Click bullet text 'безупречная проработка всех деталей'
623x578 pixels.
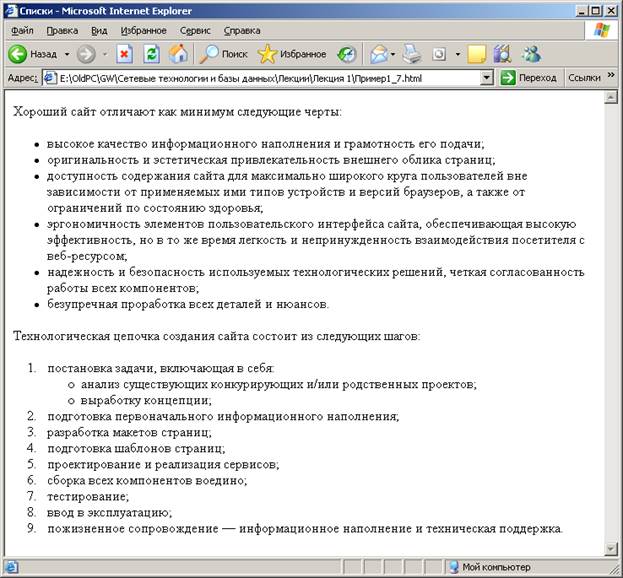(155, 304)
